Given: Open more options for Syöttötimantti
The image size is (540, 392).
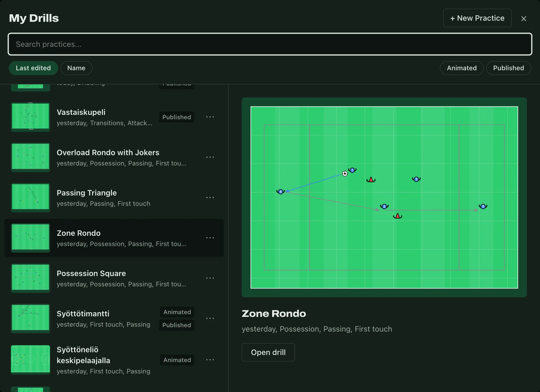Looking at the screenshot, I should (210, 318).
